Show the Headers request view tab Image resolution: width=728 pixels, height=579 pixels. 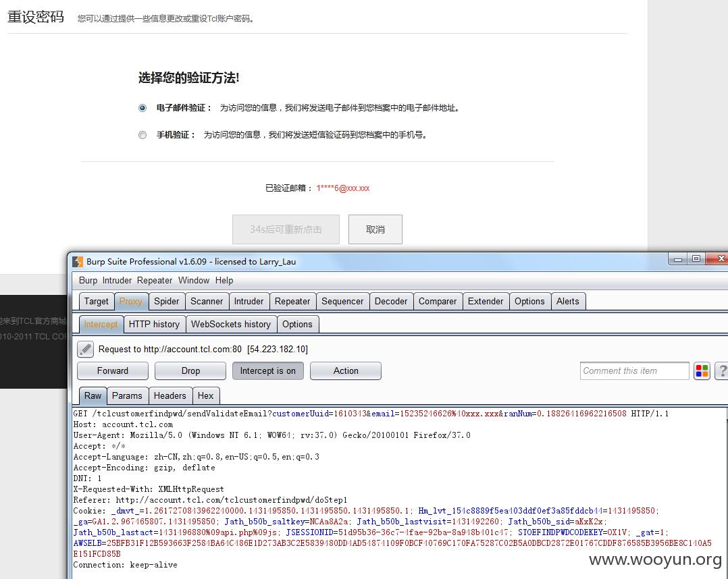[170, 395]
